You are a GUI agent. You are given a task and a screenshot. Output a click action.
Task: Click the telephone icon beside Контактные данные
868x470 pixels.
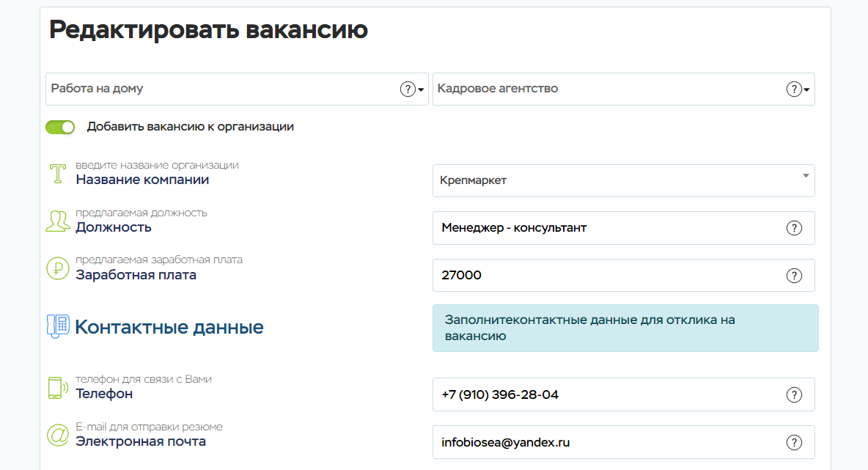[x=58, y=326]
